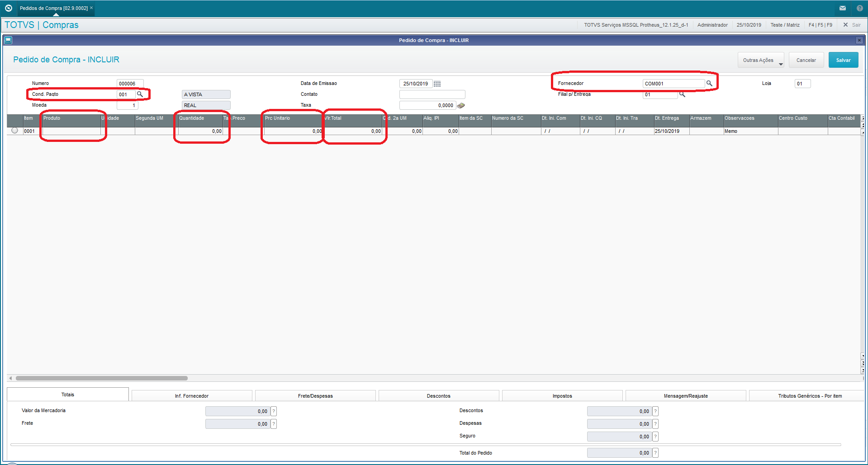Image resolution: width=868 pixels, height=465 pixels.
Task: Click the Cond. Pagto input field
Action: pos(126,94)
